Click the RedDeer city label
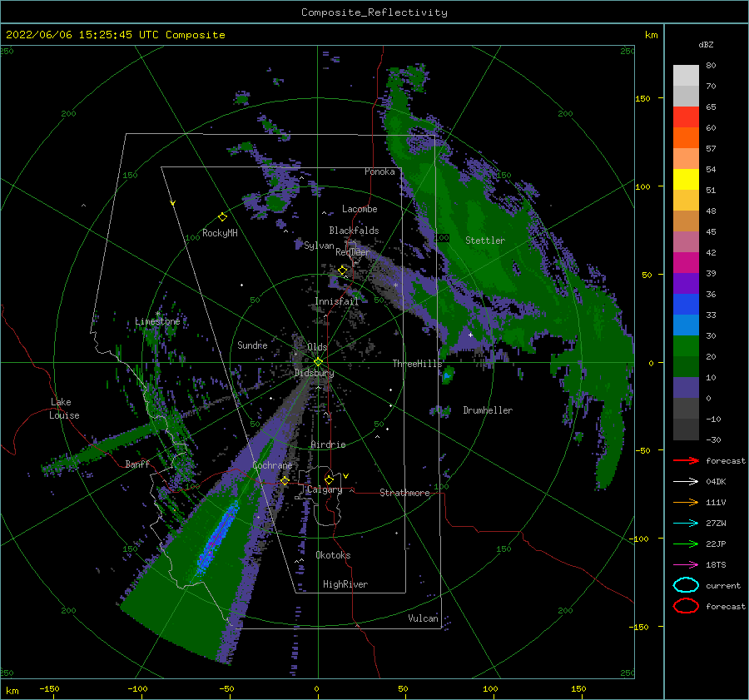Image resolution: width=749 pixels, height=700 pixels. click(353, 252)
